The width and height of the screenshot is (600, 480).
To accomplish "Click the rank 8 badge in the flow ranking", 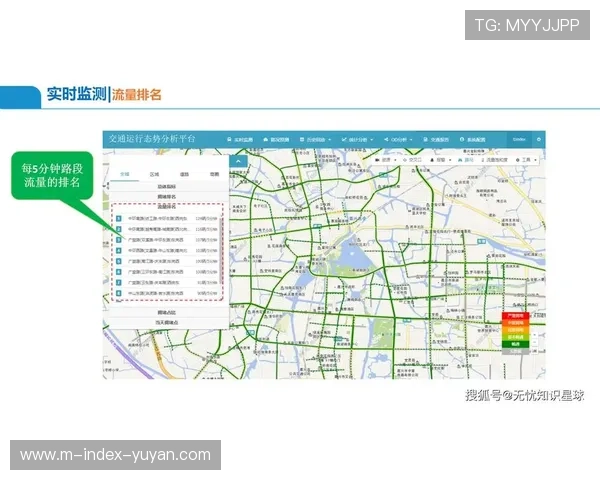I will 119,293.
